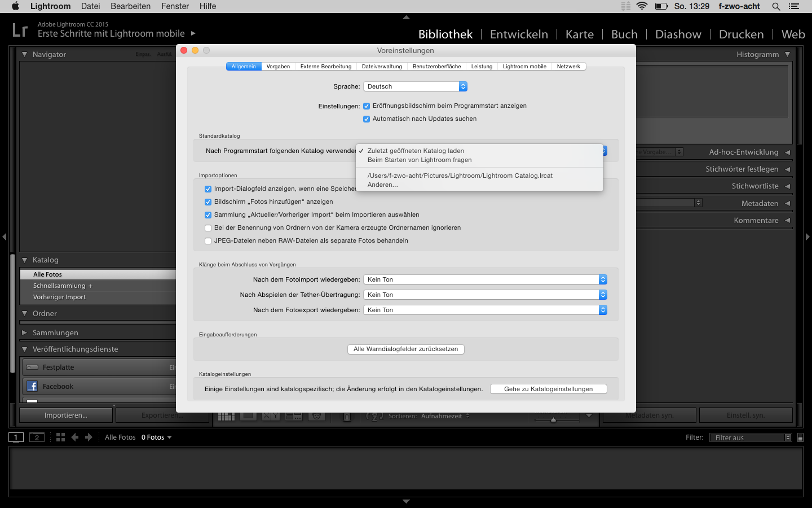Click the battery status icon
Screen dimensions: 812x508
tap(661, 6)
